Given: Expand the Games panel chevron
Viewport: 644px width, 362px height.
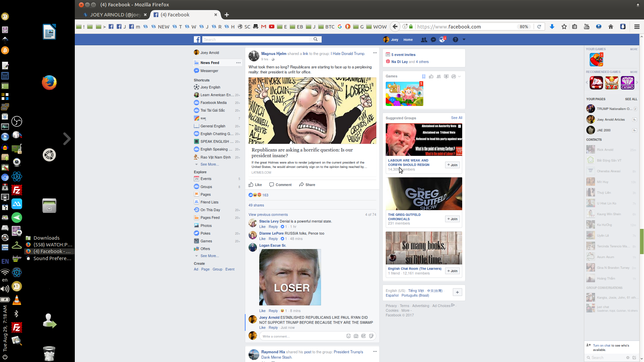Looking at the screenshot, I should point(460,76).
